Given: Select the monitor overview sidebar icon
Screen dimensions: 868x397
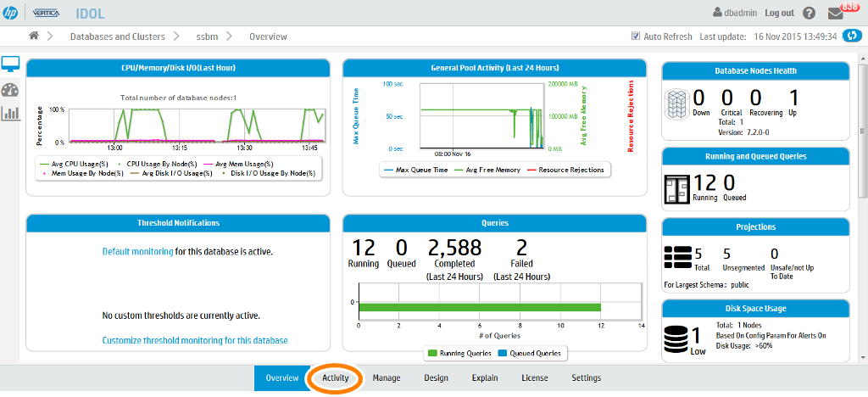Looking at the screenshot, I should click(10, 65).
